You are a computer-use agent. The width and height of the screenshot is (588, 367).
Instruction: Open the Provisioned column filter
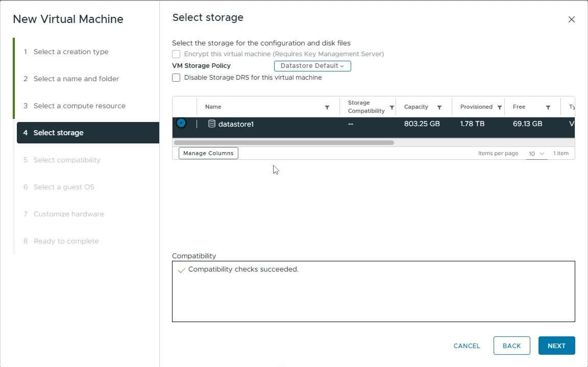point(499,107)
